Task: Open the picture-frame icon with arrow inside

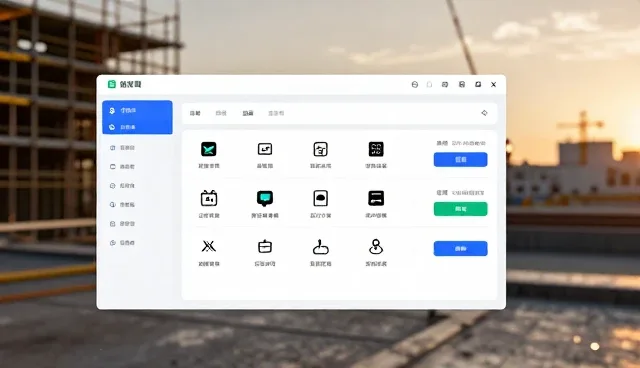Action: pos(264,149)
